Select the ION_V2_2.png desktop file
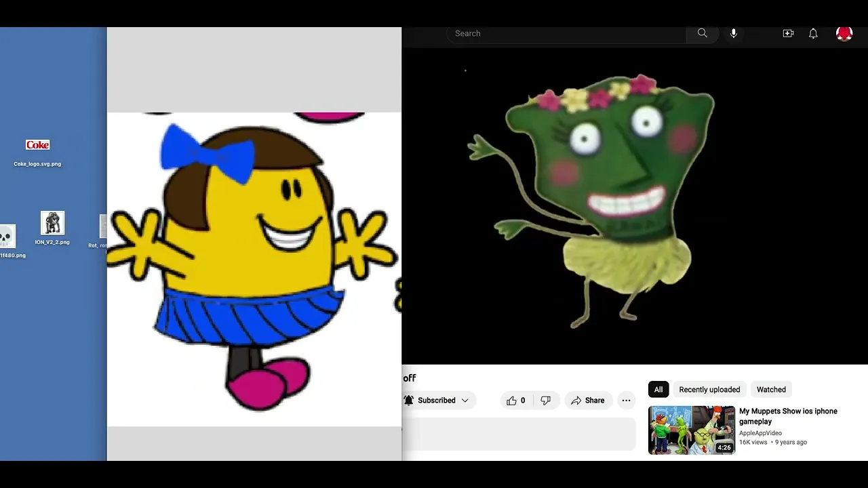 pyautogui.click(x=52, y=228)
